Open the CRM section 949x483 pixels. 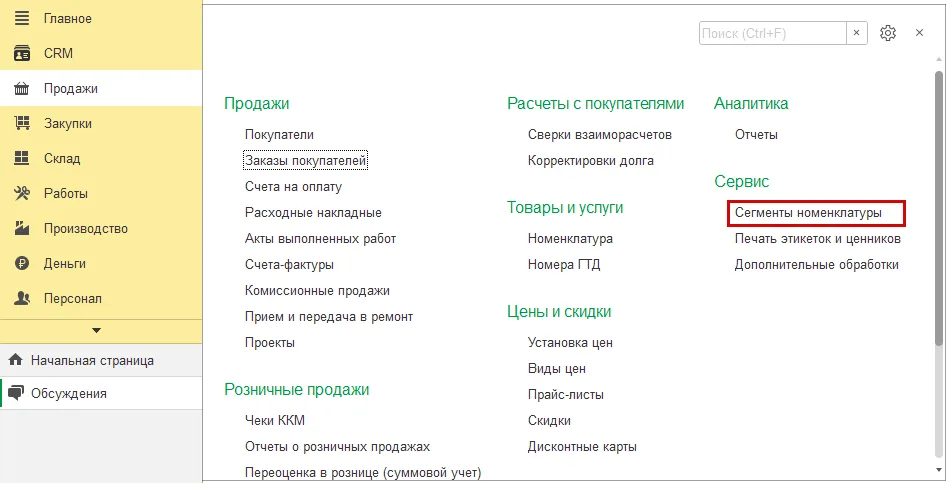click(x=101, y=53)
